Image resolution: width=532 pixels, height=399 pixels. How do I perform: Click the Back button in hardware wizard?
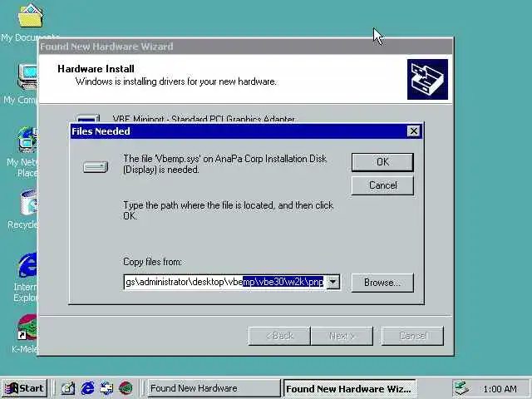click(279, 336)
